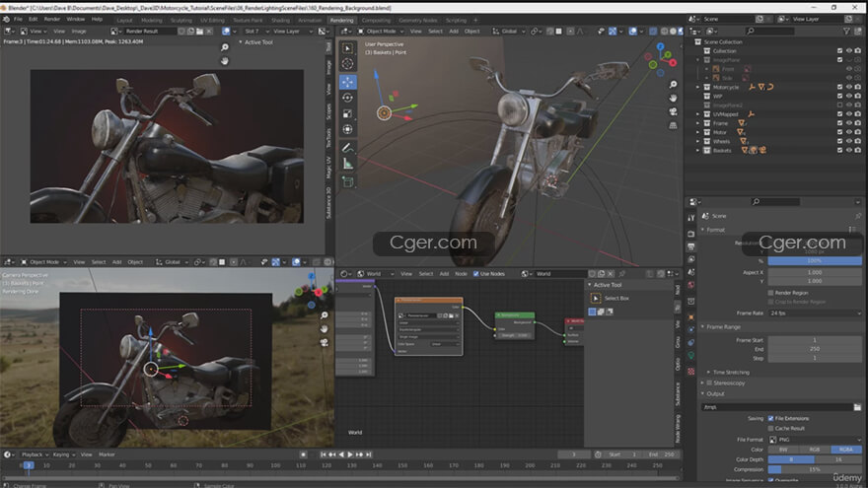The image size is (868, 488).
Task: Switch to the Rendering workspace tab
Action: coord(341,20)
